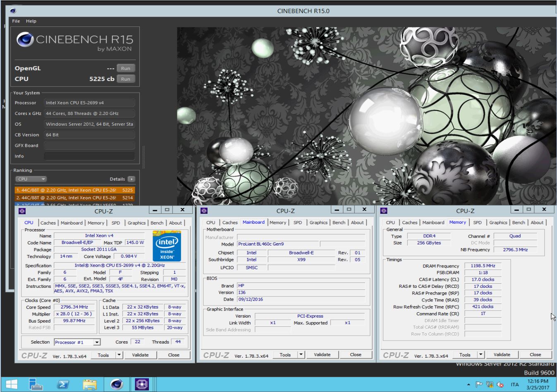557x392 pixels.
Task: Click Validate in middle CPU-Z window
Action: point(322,355)
